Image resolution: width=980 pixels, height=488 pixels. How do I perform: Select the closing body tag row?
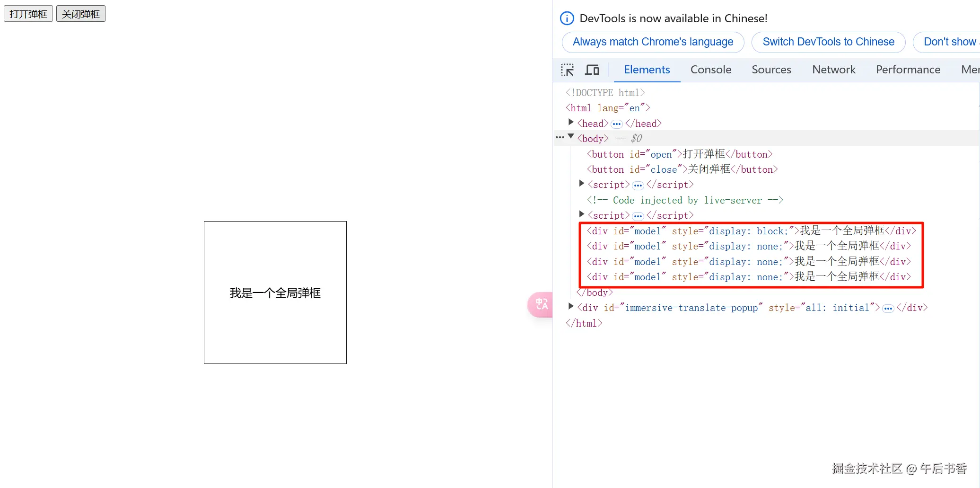[x=595, y=293]
